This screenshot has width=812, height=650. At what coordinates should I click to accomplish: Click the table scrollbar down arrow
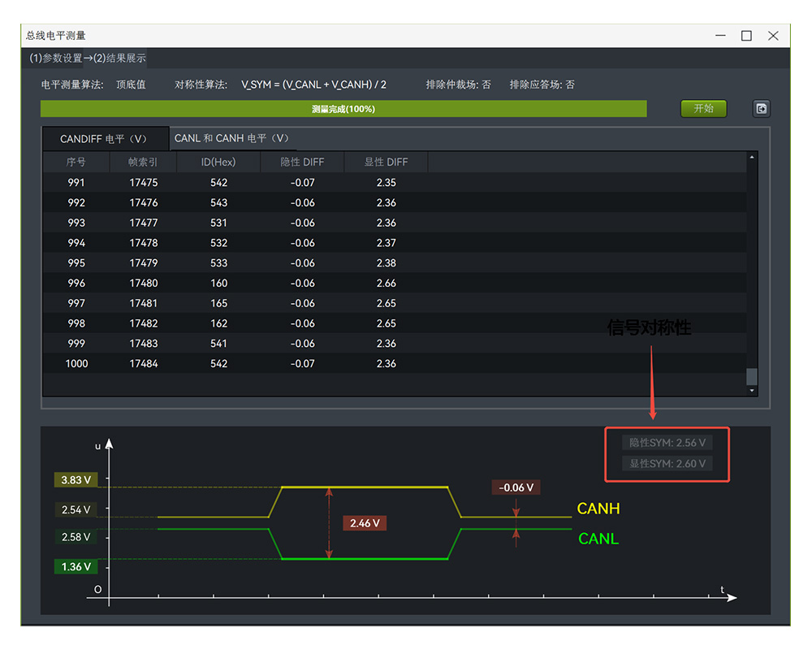point(752,391)
